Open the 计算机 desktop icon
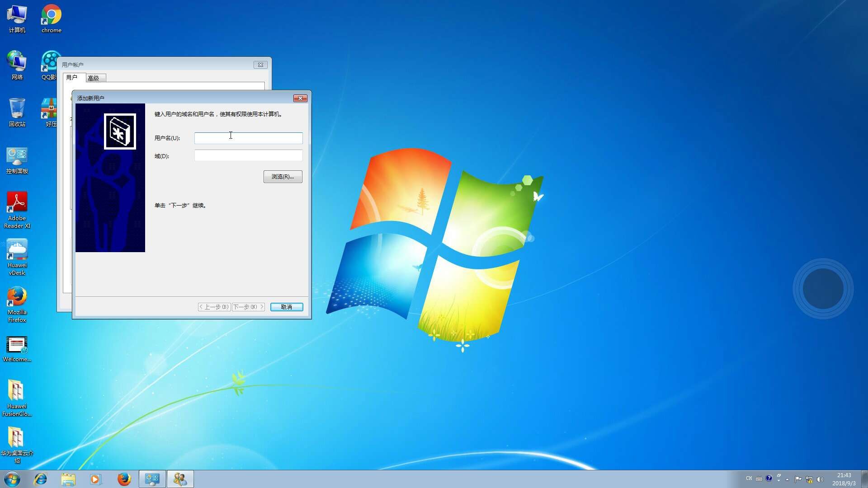Image resolution: width=868 pixels, height=488 pixels. 17,19
